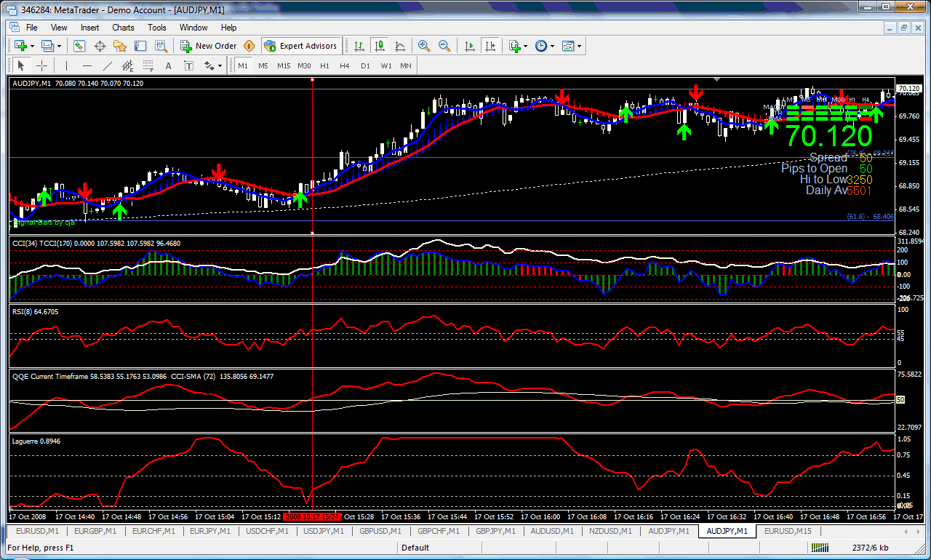The width and height of the screenshot is (931, 560).
Task: Select the MN monthly timeframe
Action: pyautogui.click(x=406, y=65)
